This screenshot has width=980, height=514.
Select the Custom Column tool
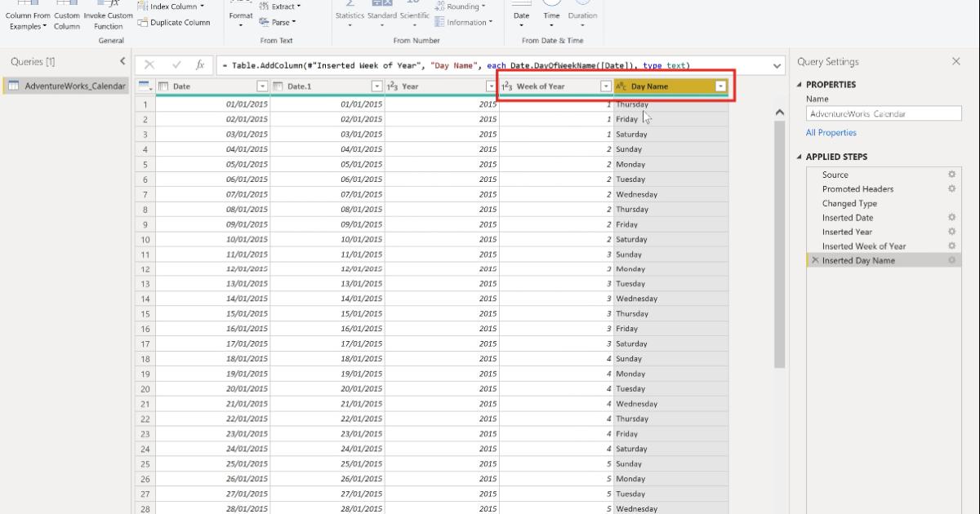pyautogui.click(x=66, y=15)
